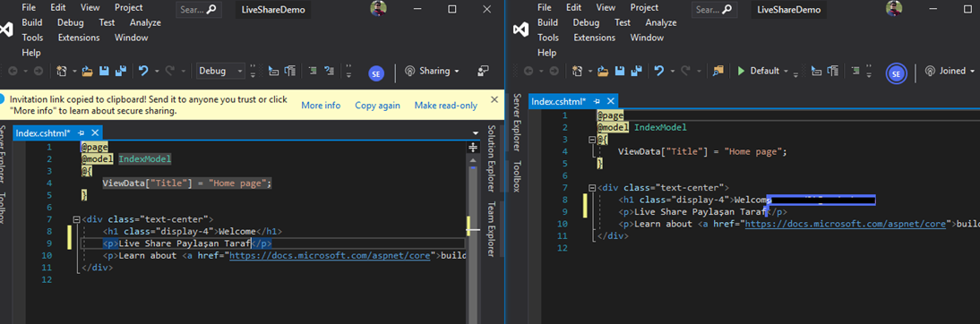
Task: Open New Project dropdown arrow in left toolbar
Action: click(73, 72)
